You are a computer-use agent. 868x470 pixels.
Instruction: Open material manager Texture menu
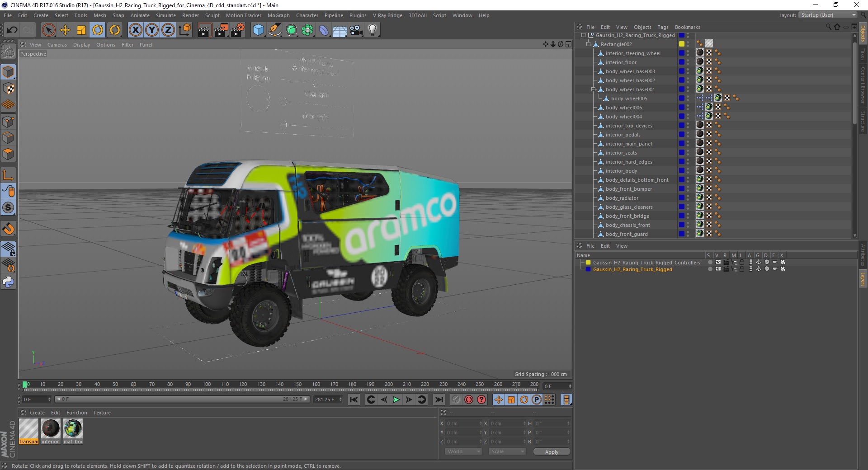[x=102, y=413]
